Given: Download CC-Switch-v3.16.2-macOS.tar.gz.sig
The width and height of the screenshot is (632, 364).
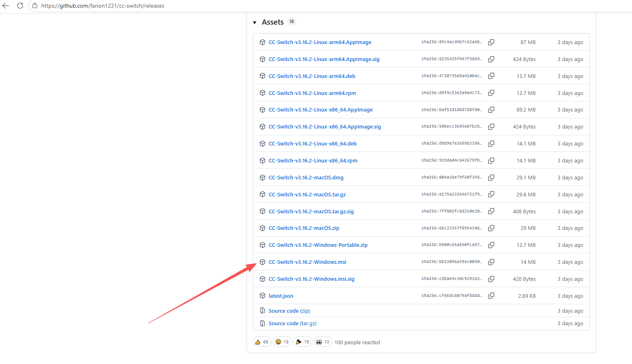Looking at the screenshot, I should (311, 212).
